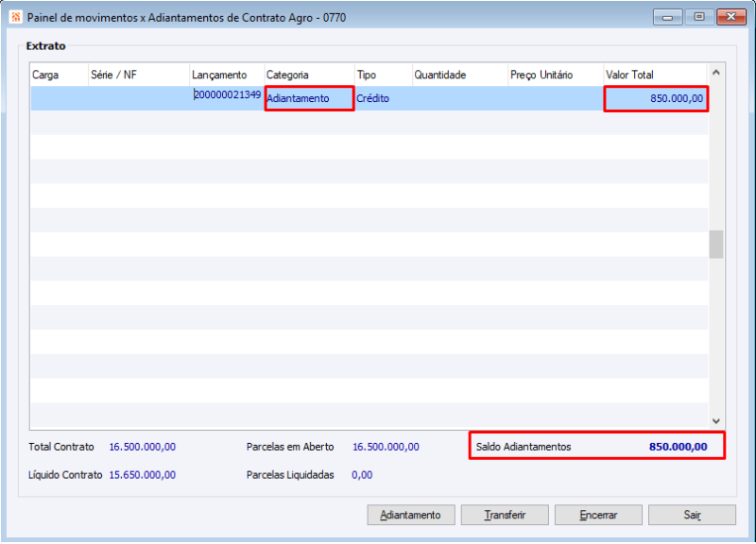
Task: Click the Líquido Contrato label
Action: coord(65,475)
